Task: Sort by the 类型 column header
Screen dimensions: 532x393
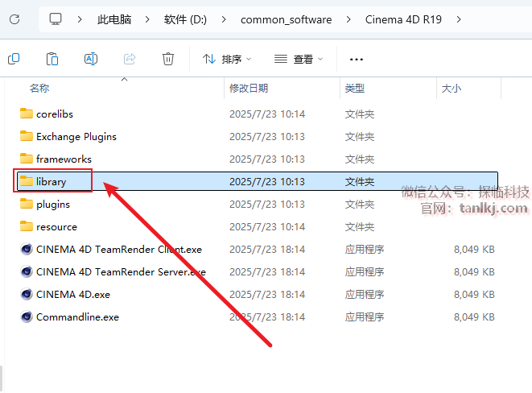Action: click(x=355, y=89)
